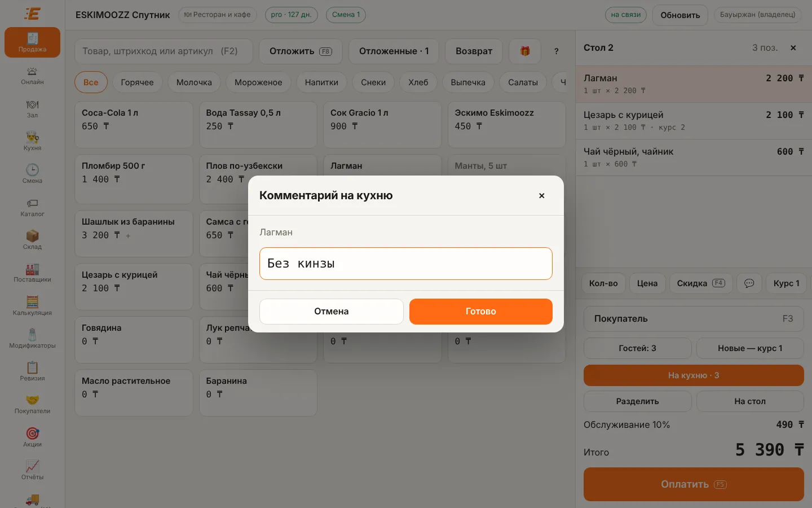
Task: Select the Салаты category filter
Action: click(523, 82)
